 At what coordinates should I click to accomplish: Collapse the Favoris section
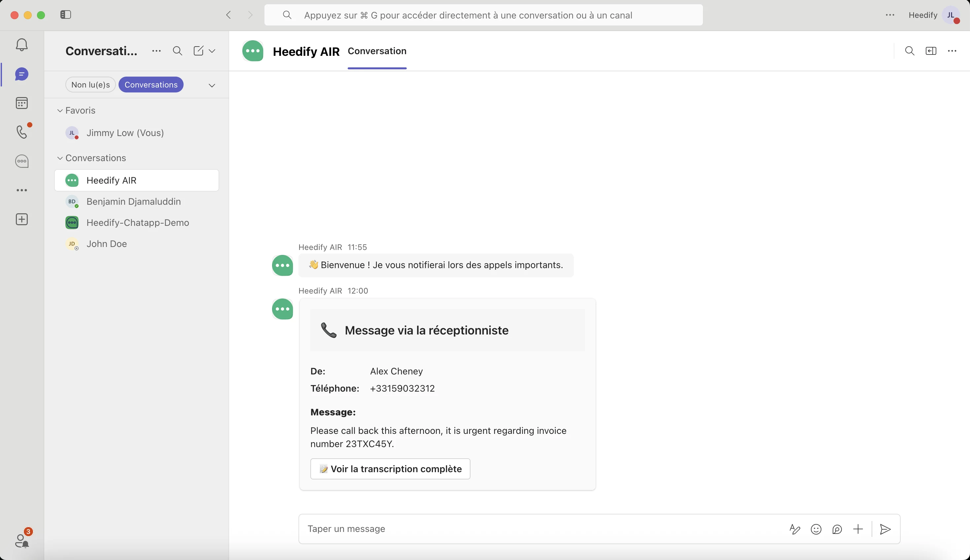coord(60,110)
